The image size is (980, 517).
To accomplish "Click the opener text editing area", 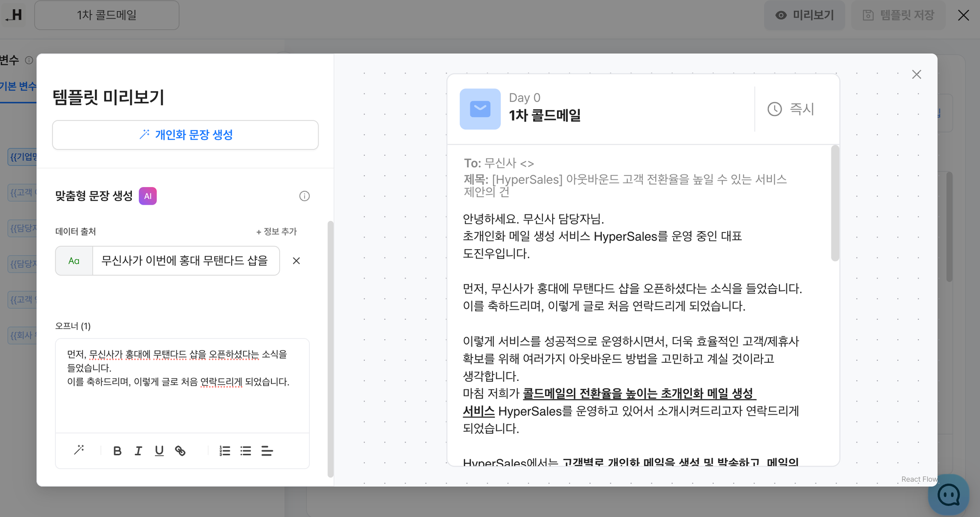I will click(x=182, y=392).
